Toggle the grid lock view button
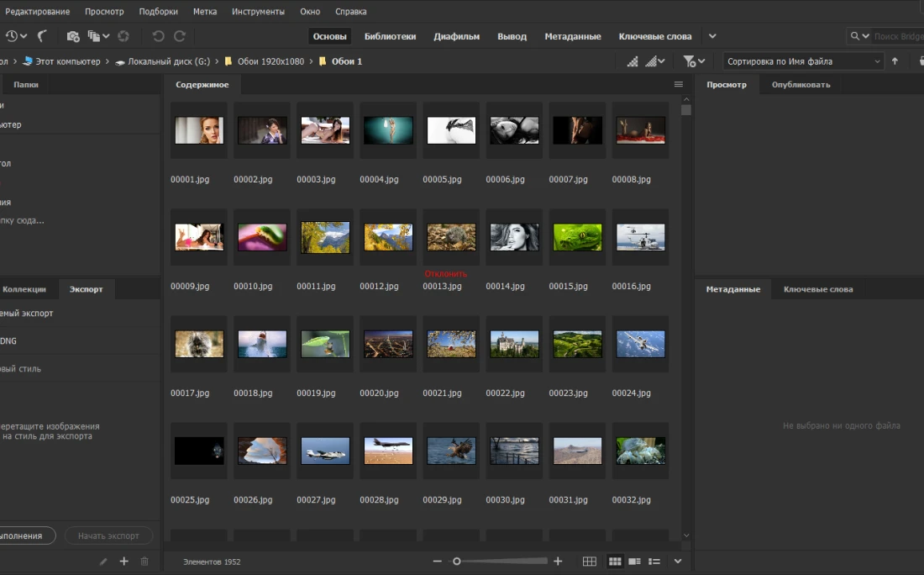The width and height of the screenshot is (924, 575). [x=590, y=561]
